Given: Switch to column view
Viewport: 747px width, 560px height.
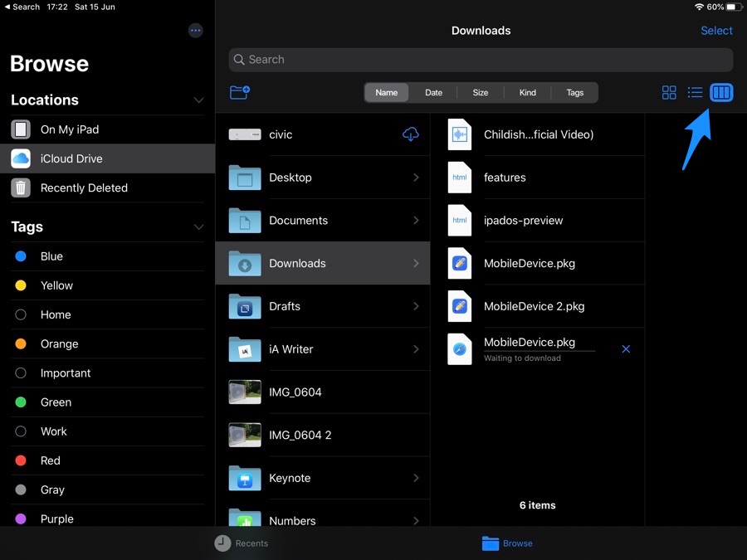Looking at the screenshot, I should pyautogui.click(x=721, y=92).
